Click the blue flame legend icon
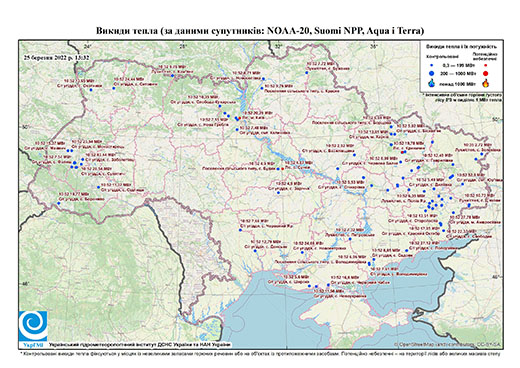The image size is (520, 368). click(x=432, y=83)
